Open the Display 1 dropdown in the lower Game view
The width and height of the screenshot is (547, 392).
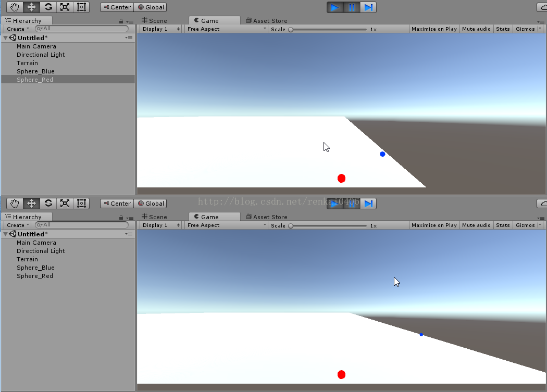[161, 225]
